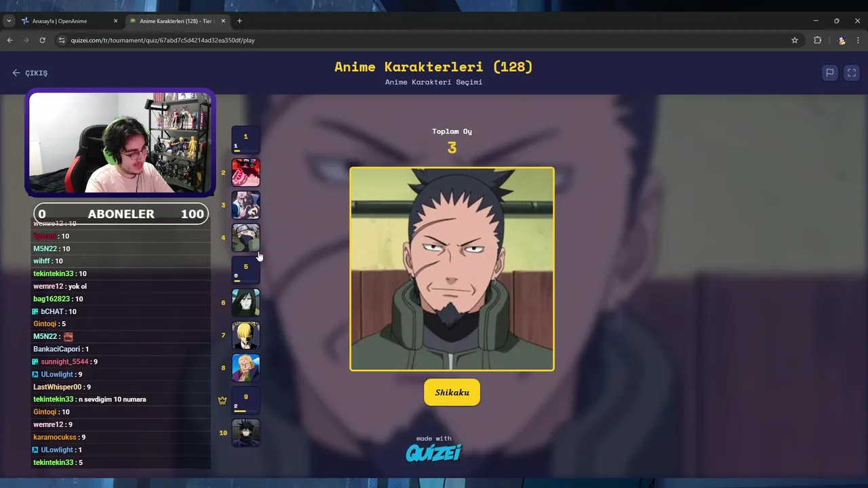Open a new browser tab
The width and height of the screenshot is (868, 488).
pos(239,21)
